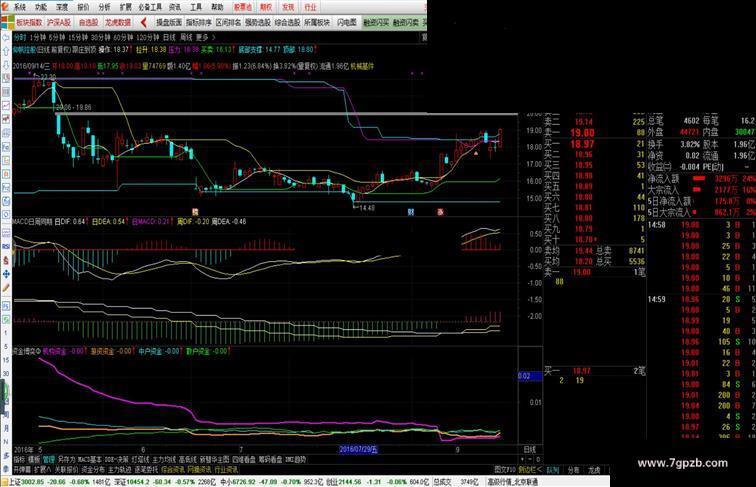The height and width of the screenshot is (487, 756).
Task: Select the 主力均线 template
Action: tap(164, 460)
